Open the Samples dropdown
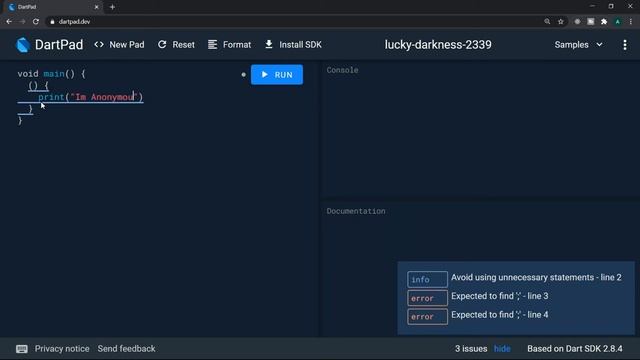Screen dimensions: 640x360 pyautogui.click(x=578, y=45)
